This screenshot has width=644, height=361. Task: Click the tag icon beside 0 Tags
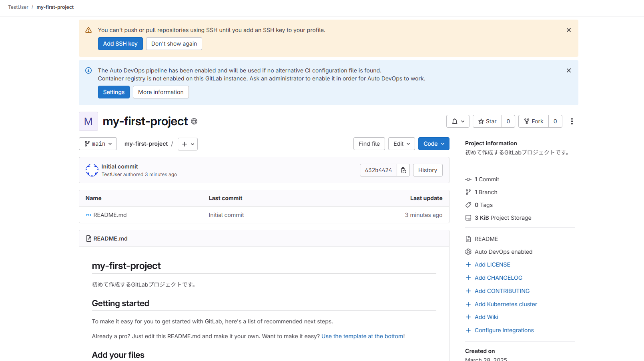[x=468, y=205]
